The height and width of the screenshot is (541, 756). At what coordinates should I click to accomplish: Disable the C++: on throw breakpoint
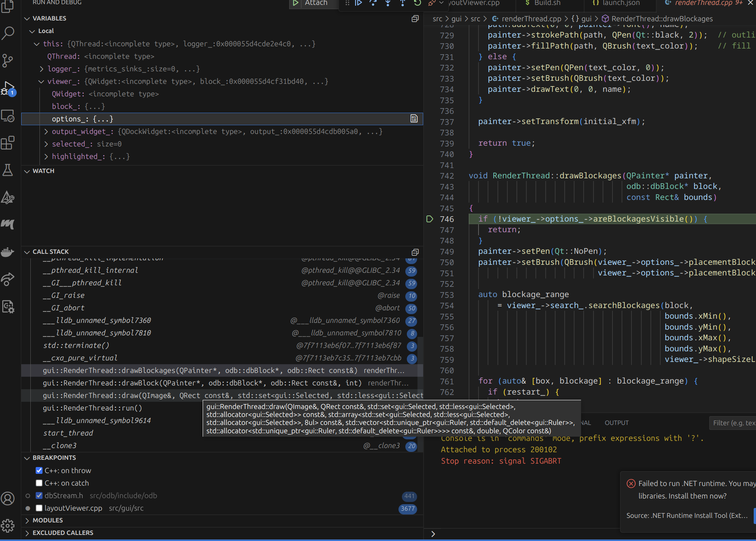point(39,470)
